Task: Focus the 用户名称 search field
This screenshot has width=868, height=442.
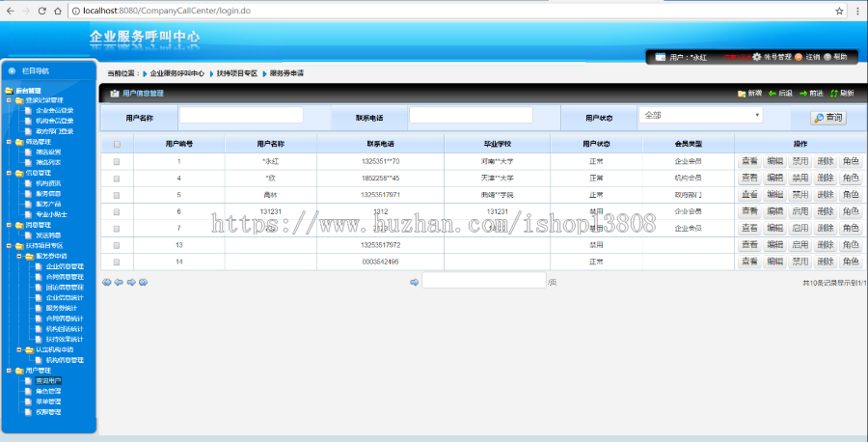Action: coord(241,115)
